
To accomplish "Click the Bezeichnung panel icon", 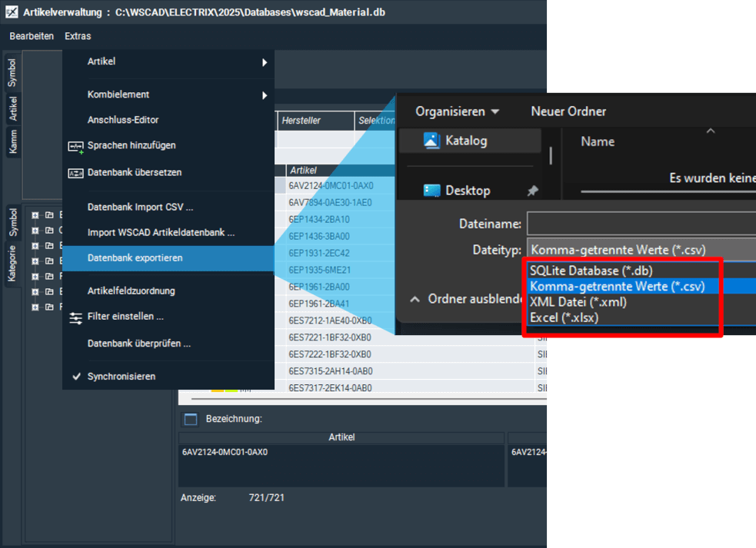I will click(x=190, y=419).
